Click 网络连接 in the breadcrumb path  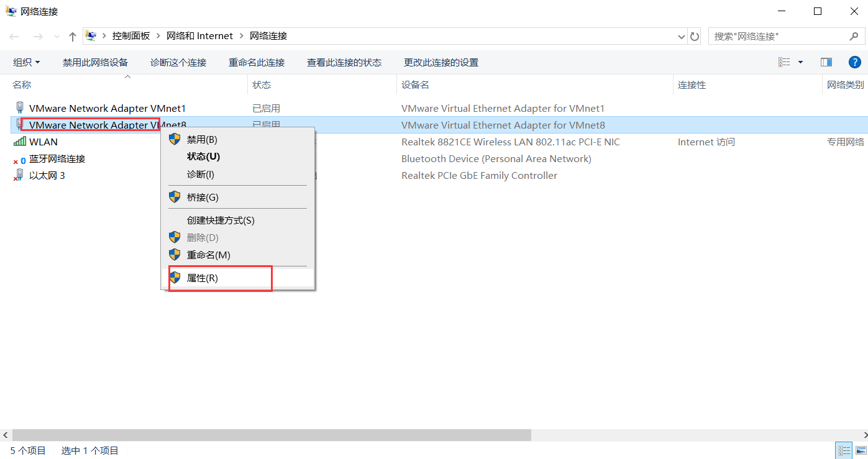pos(268,36)
